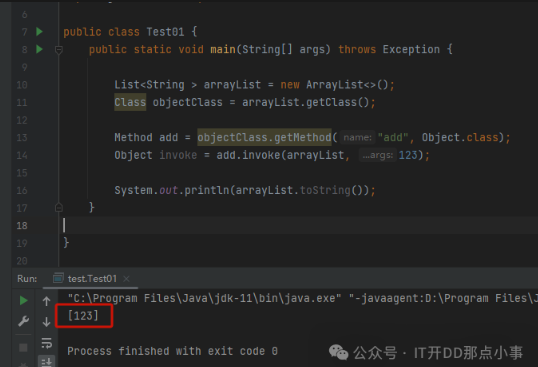
Task: Click line number 18 in gutter
Action: [x=22, y=225]
